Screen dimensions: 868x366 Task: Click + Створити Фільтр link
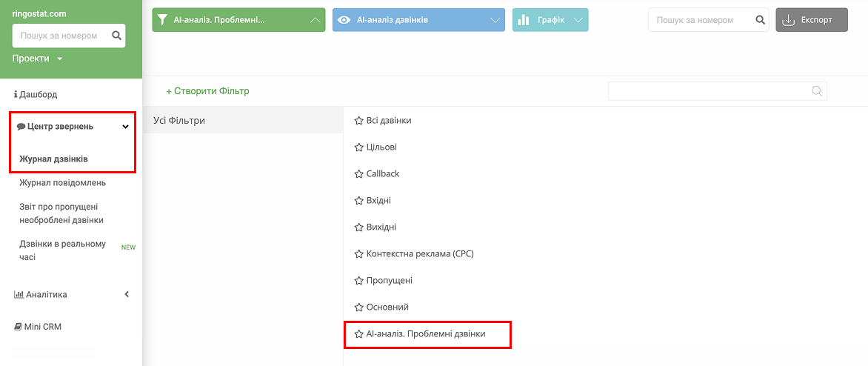click(x=207, y=91)
